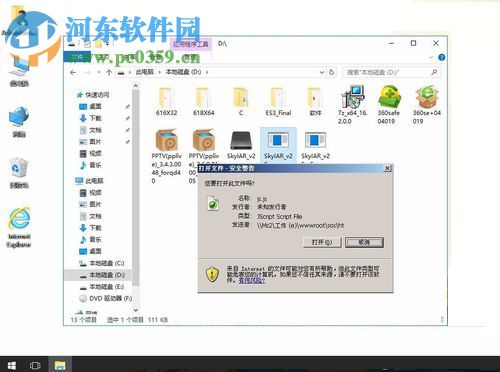500x372 pixels.
Task: Open 此电脑 desktop icon
Action: point(19,72)
